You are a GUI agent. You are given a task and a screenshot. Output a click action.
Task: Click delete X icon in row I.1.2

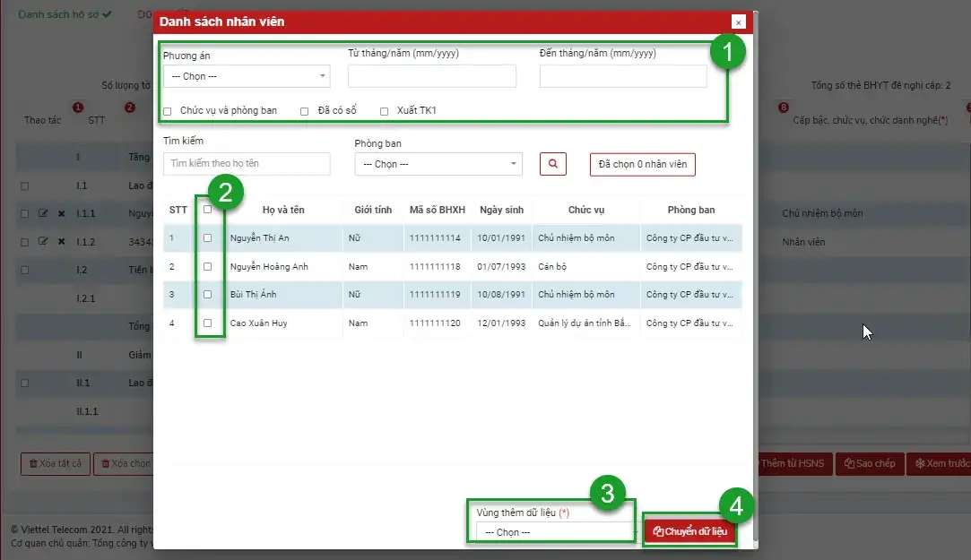61,241
